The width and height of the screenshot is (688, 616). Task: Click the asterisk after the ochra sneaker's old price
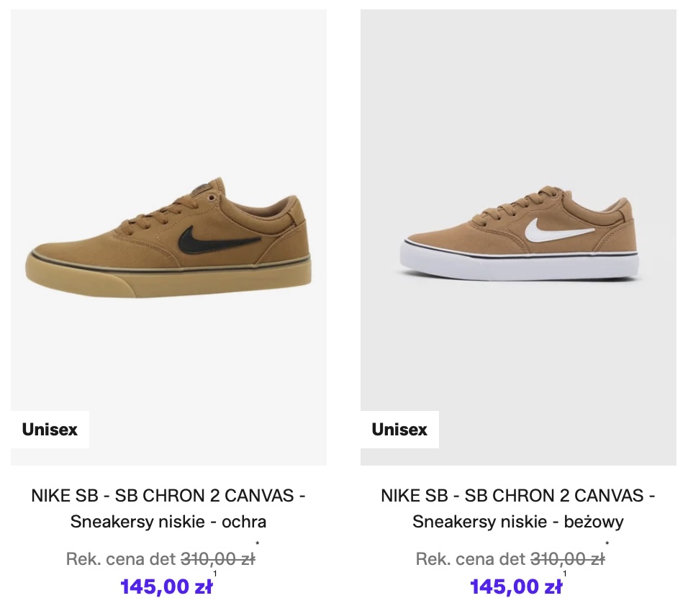[x=258, y=545]
